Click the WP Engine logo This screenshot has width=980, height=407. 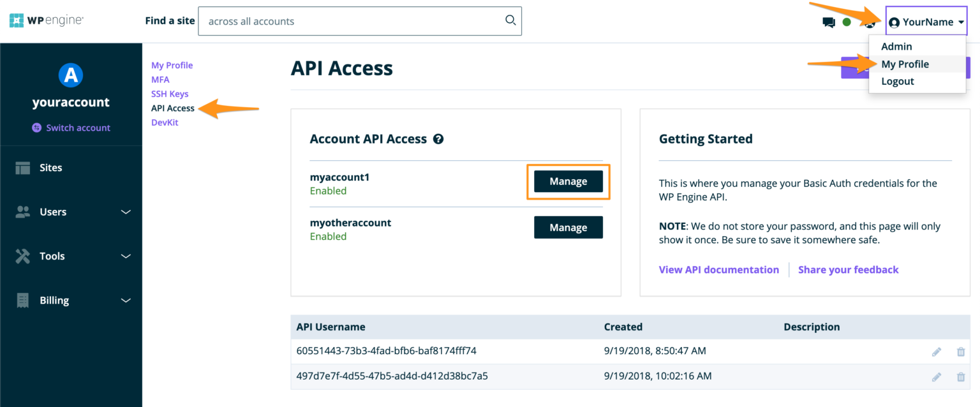(45, 20)
